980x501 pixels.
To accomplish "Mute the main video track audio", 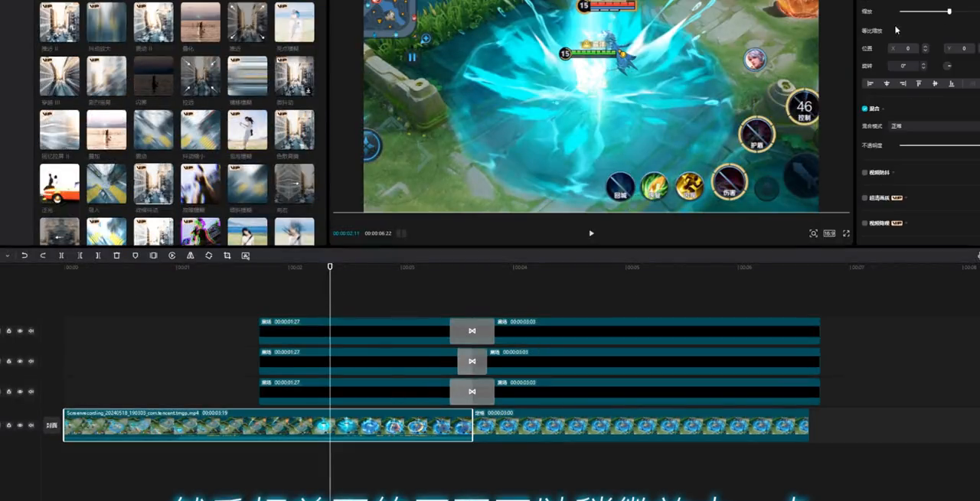I will pos(31,425).
